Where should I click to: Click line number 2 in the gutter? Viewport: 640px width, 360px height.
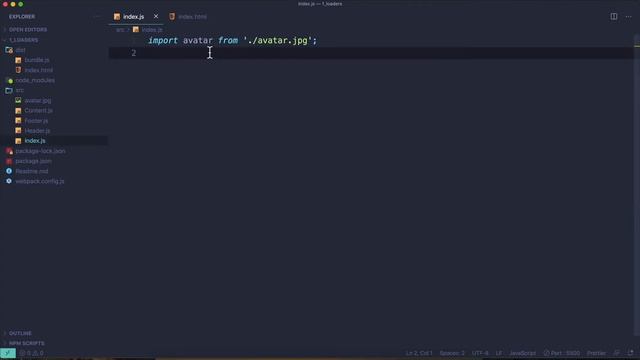[133, 53]
